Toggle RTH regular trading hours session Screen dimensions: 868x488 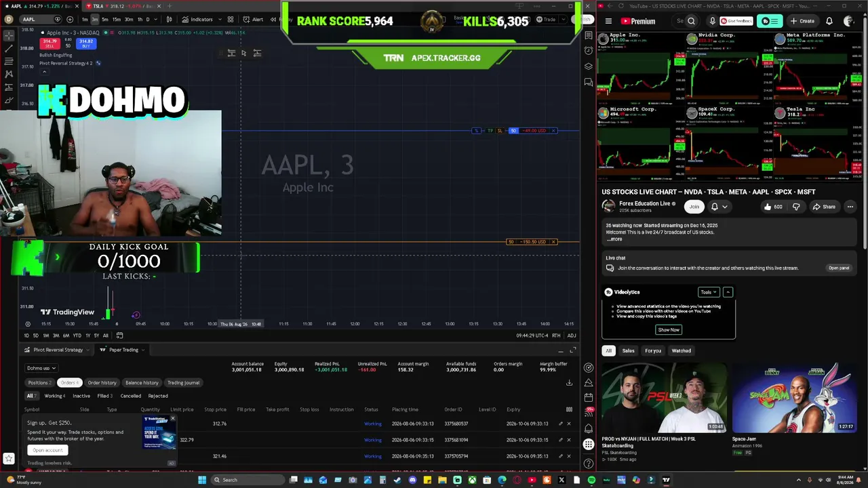(556, 335)
